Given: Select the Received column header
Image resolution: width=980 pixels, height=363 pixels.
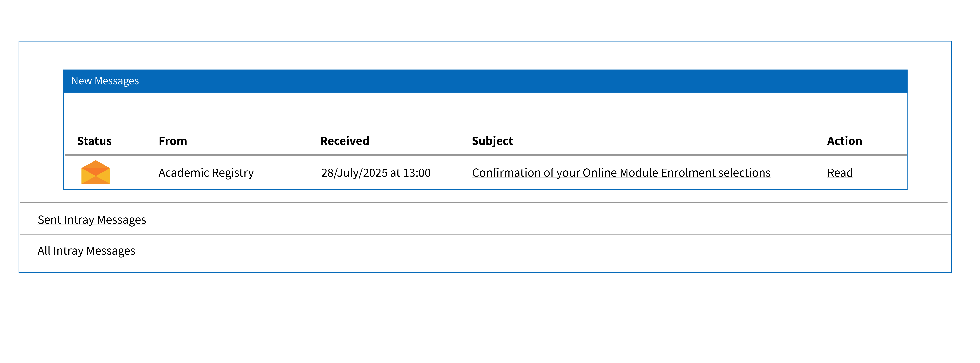Looking at the screenshot, I should 344,141.
